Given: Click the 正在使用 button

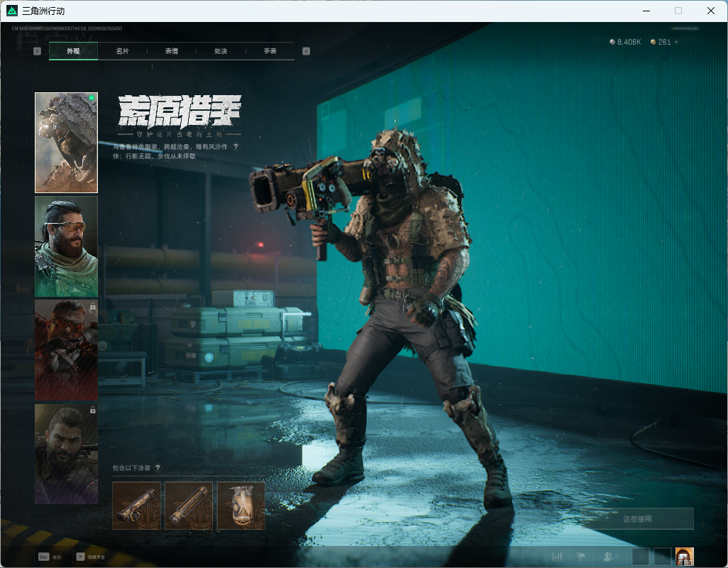Looking at the screenshot, I should coord(637,519).
